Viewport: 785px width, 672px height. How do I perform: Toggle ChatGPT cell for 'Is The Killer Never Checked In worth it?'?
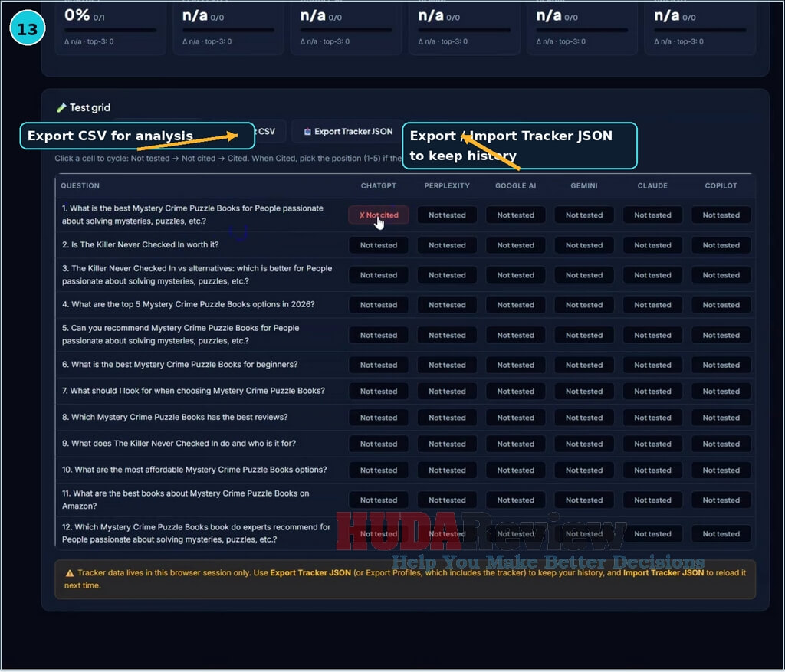(379, 245)
